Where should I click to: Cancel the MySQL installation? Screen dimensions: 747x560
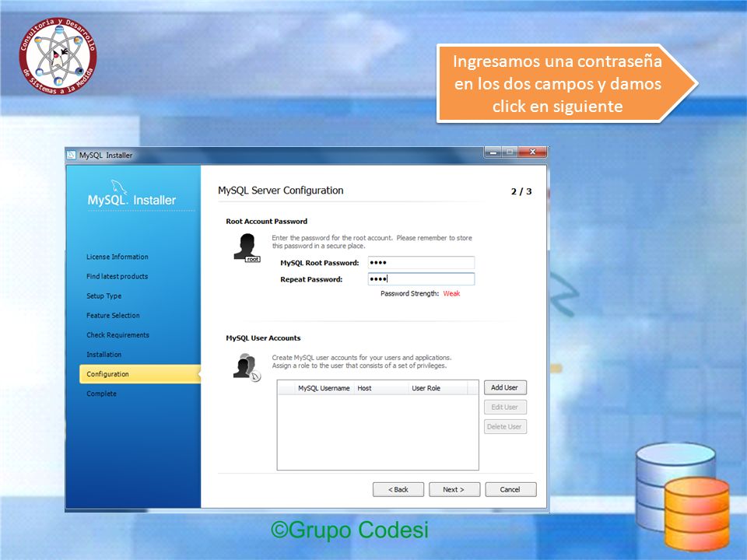pos(510,489)
